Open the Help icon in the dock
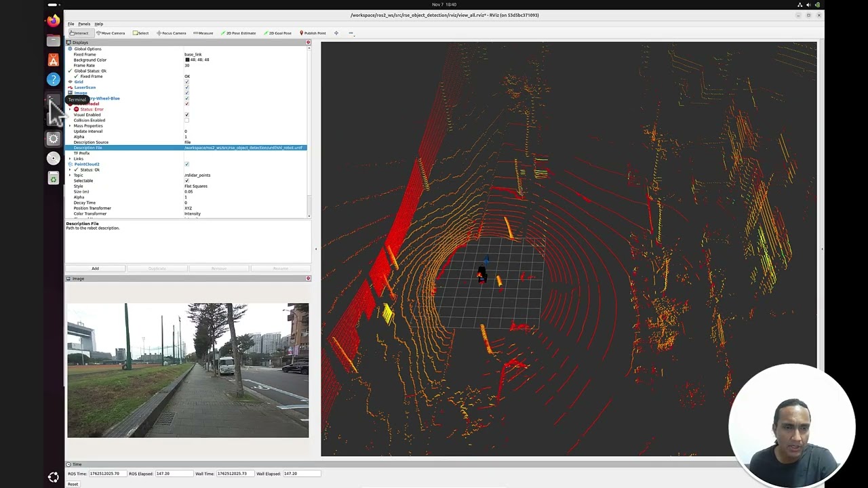The width and height of the screenshot is (868, 488). 53,80
